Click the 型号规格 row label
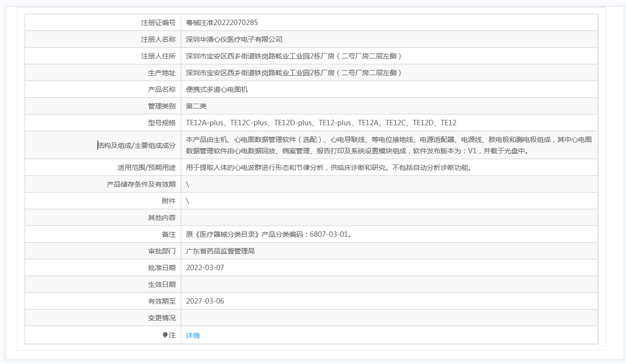The height and width of the screenshot is (364, 626). click(x=162, y=123)
